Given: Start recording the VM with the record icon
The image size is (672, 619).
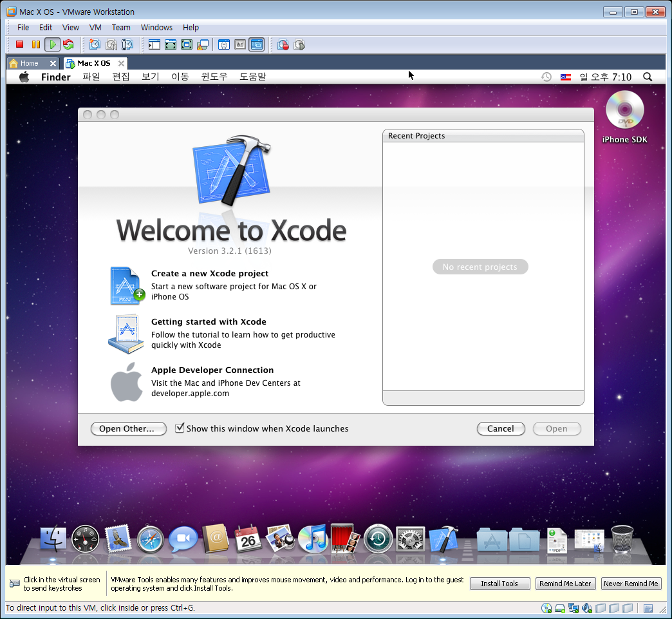Looking at the screenshot, I should pos(283,44).
